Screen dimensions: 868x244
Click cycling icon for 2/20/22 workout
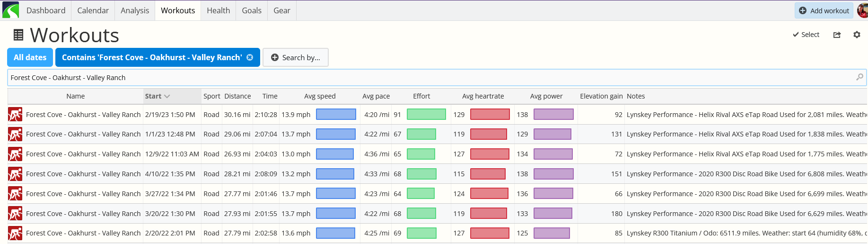[x=15, y=233]
